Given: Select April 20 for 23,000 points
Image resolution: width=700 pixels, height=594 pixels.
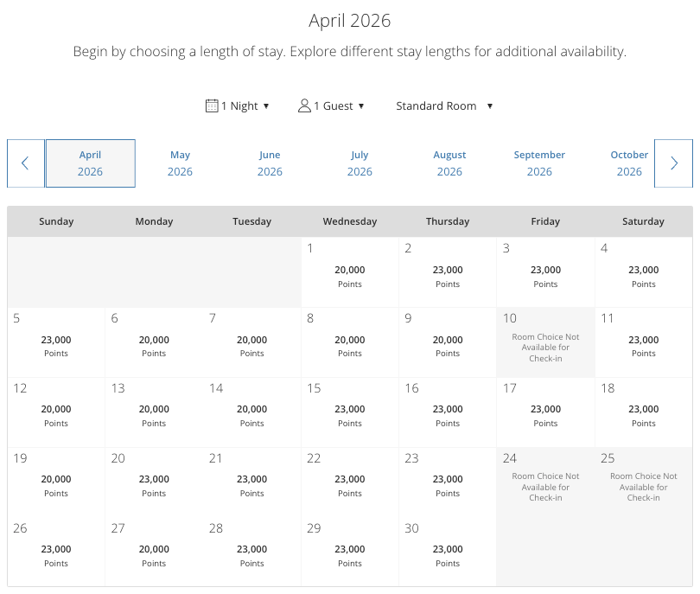Looking at the screenshot, I should tap(154, 482).
